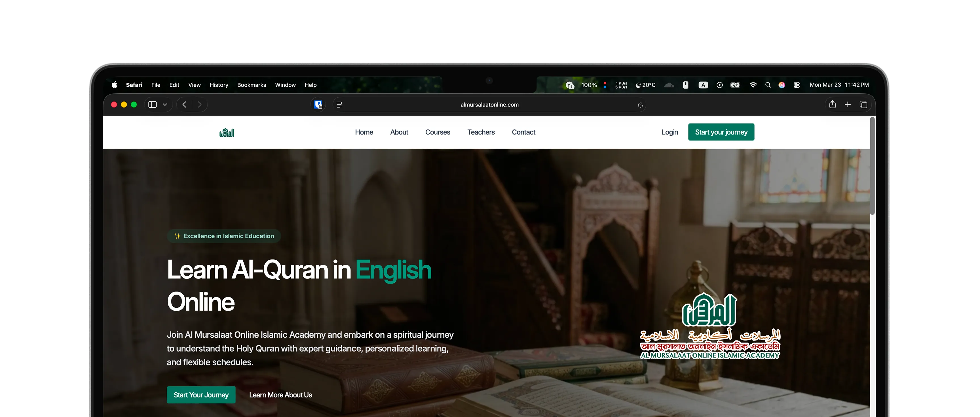Open Control Center toggles
This screenshot has height=417, width=980.
796,85
